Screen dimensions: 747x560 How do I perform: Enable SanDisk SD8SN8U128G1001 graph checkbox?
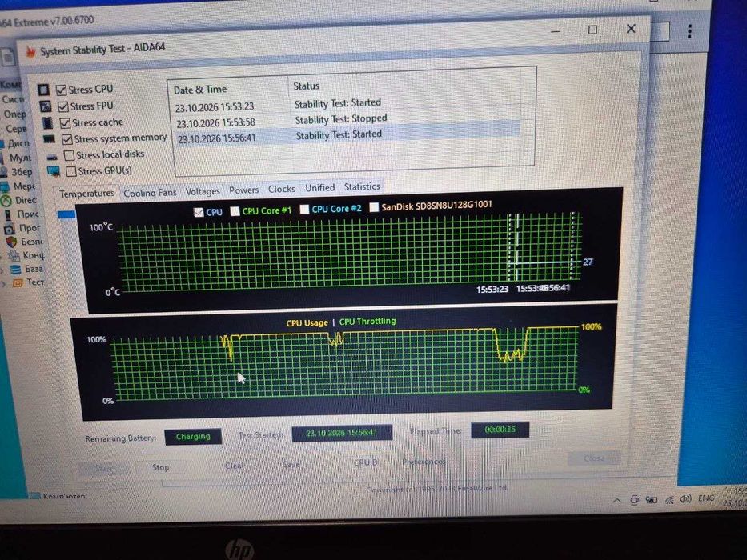374,207
